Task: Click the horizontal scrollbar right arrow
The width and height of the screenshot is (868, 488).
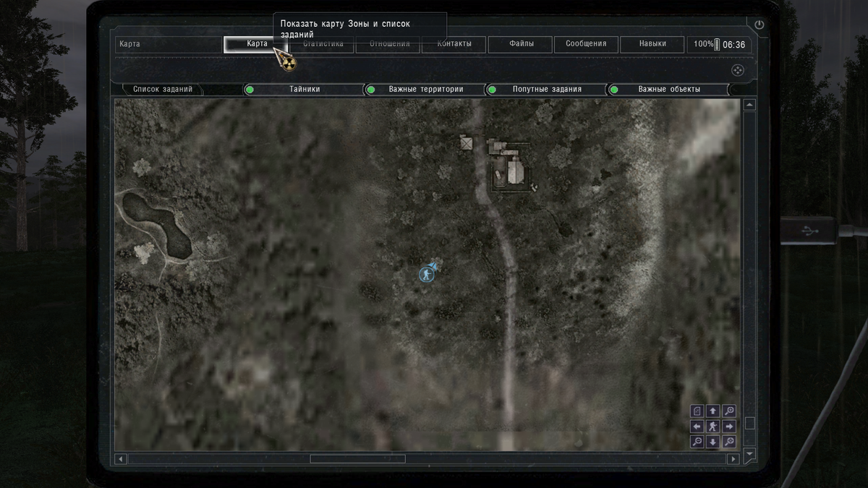Action: (x=733, y=459)
